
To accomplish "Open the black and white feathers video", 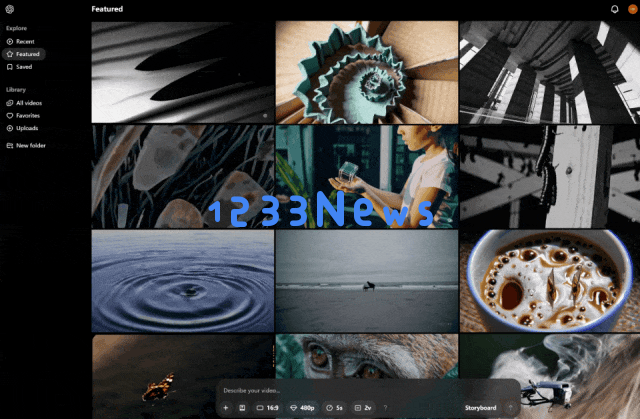I will [x=183, y=72].
